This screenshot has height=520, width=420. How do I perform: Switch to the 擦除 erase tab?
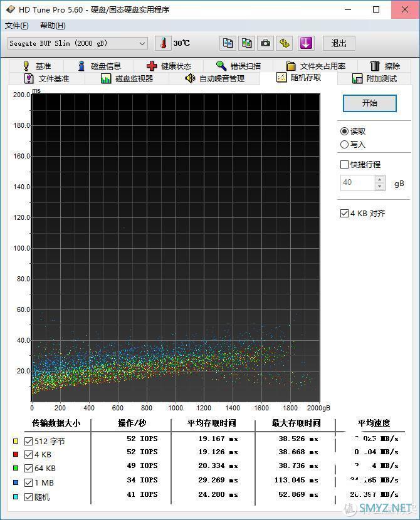point(384,66)
